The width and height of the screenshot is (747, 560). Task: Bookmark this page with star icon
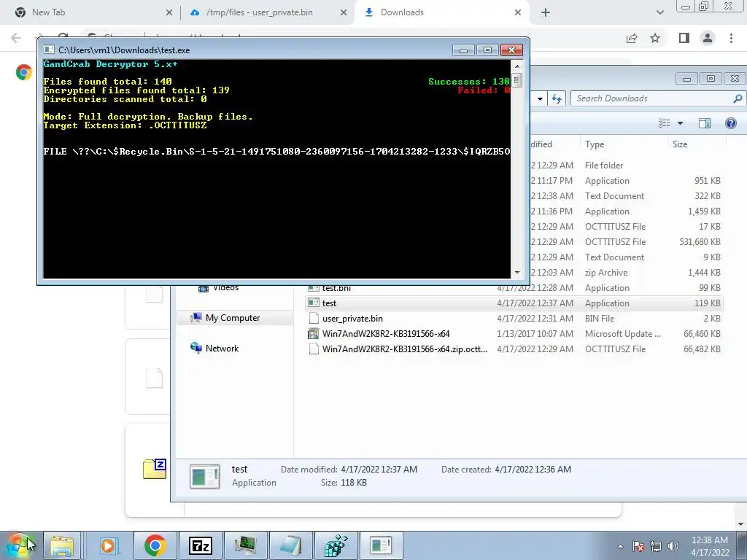tap(655, 38)
